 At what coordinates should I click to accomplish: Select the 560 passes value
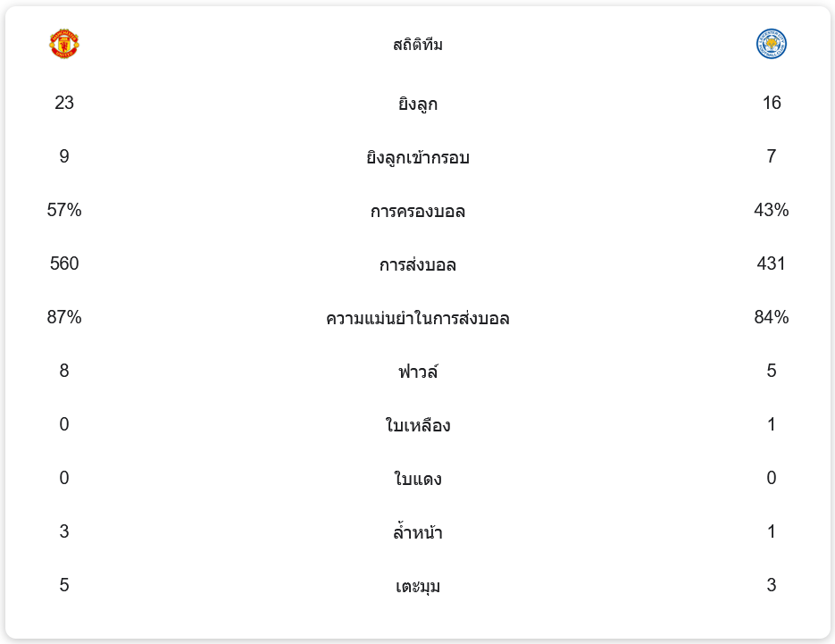click(64, 263)
